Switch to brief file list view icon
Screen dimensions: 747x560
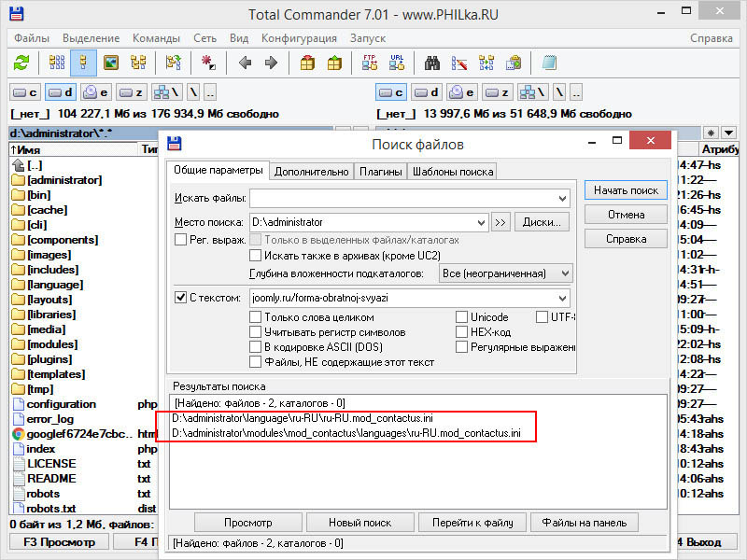[57, 63]
